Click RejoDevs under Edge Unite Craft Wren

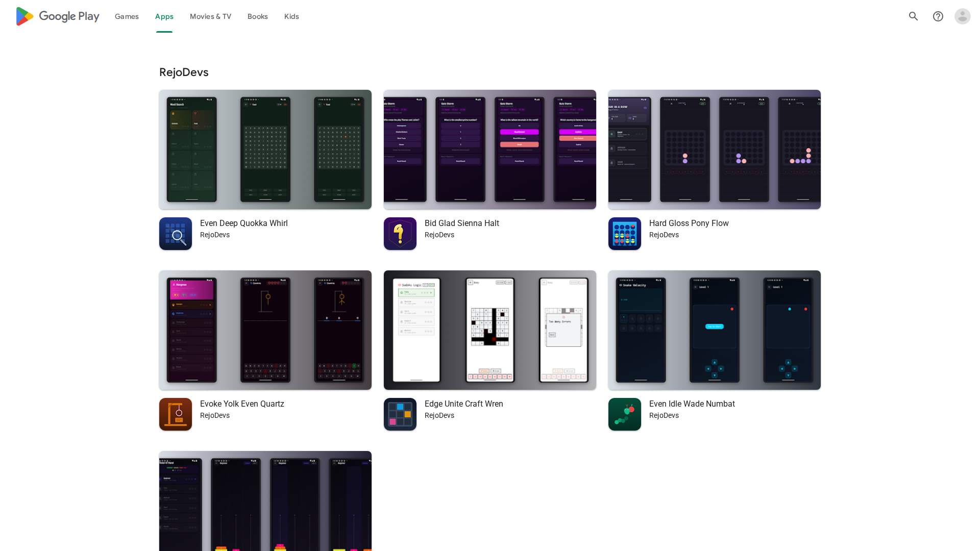click(439, 416)
